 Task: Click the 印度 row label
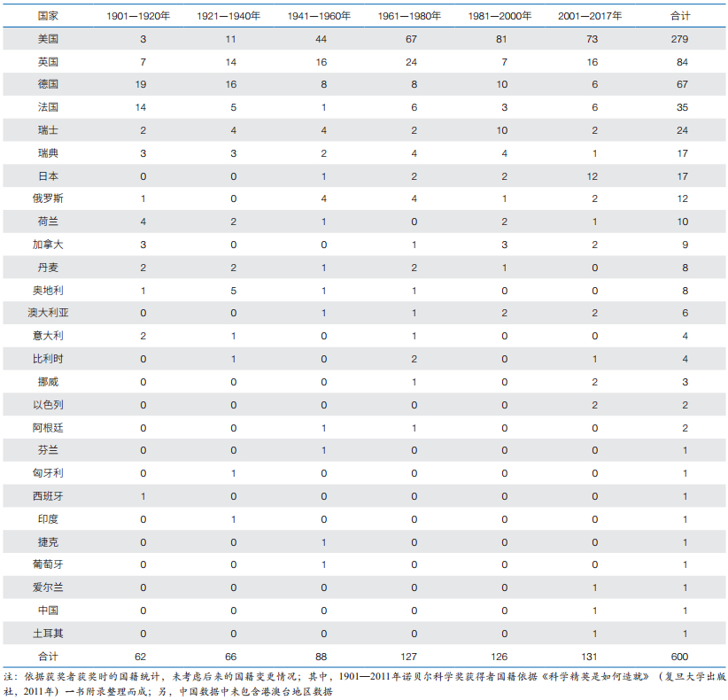coord(48,519)
